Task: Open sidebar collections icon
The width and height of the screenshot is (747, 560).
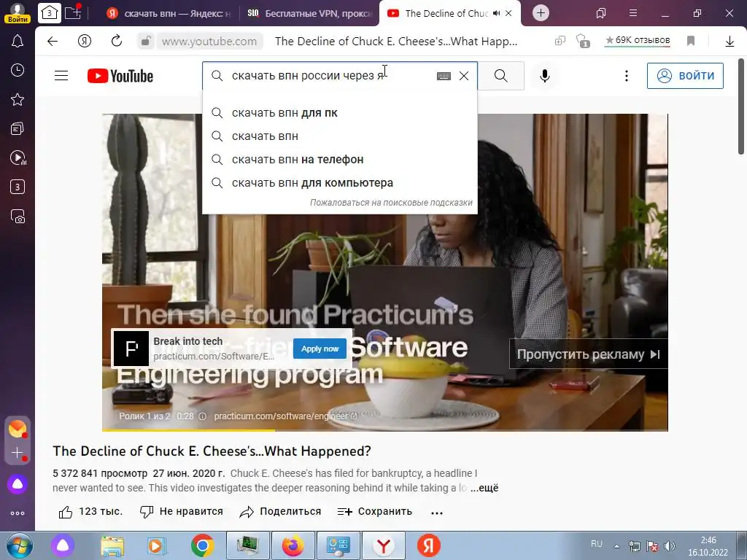Action: [x=18, y=128]
